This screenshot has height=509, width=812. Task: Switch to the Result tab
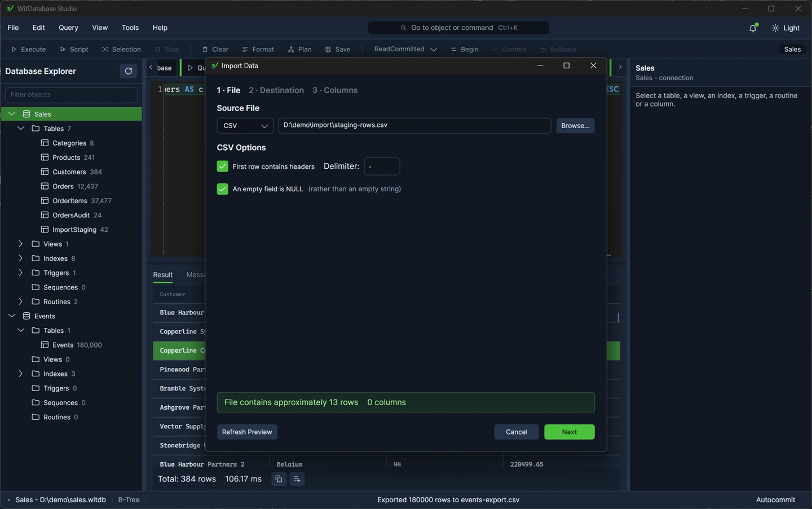(163, 275)
